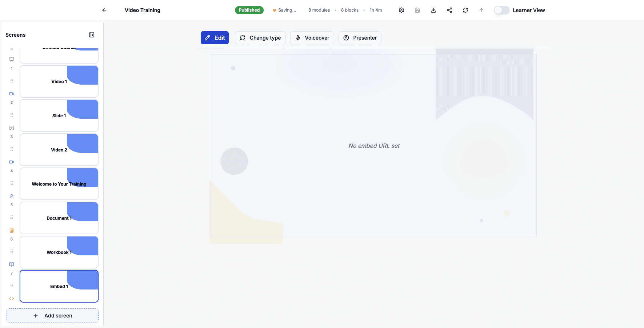644x328 pixels.
Task: Click image type icon for screen 3
Action: click(12, 128)
